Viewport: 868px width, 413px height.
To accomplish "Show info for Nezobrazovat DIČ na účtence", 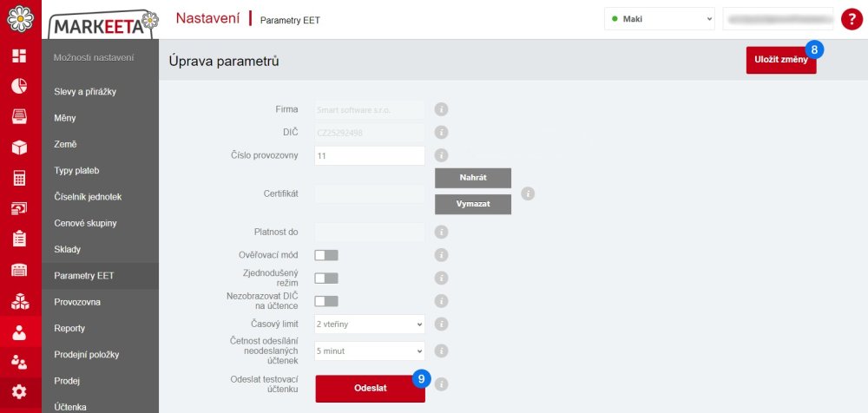I will coord(441,300).
